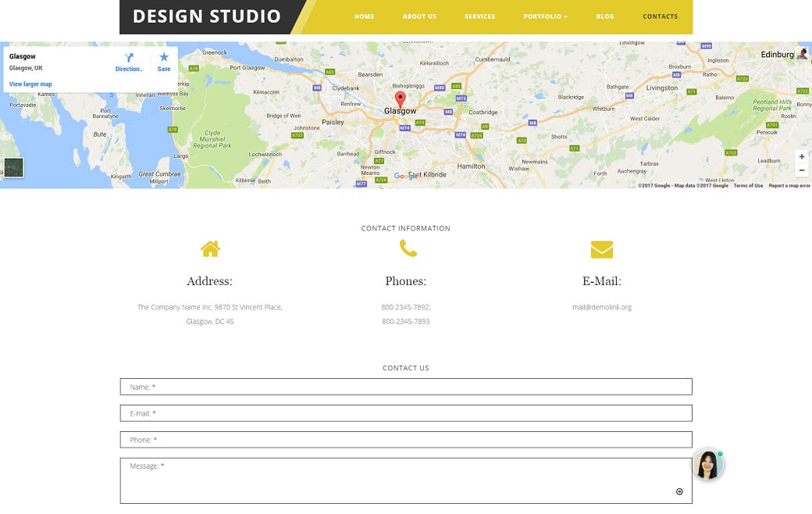Focus the Name input field
The height and width of the screenshot is (514, 812).
[406, 387]
